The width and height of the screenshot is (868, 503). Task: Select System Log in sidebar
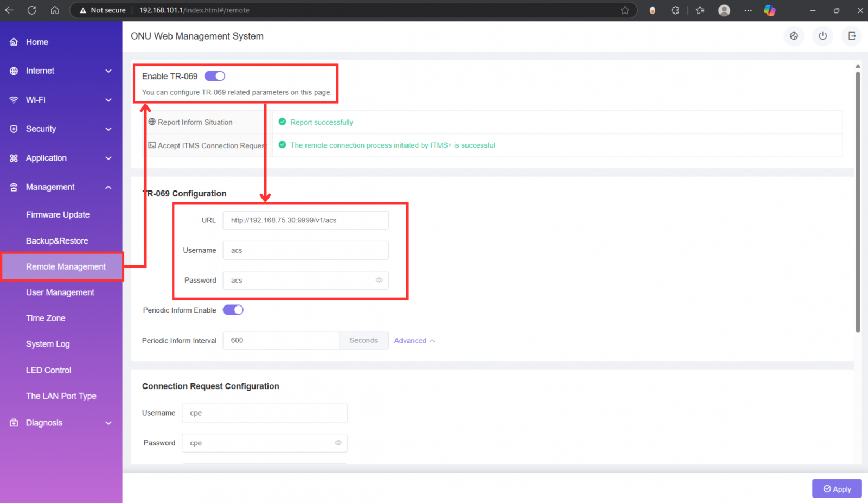pos(48,344)
